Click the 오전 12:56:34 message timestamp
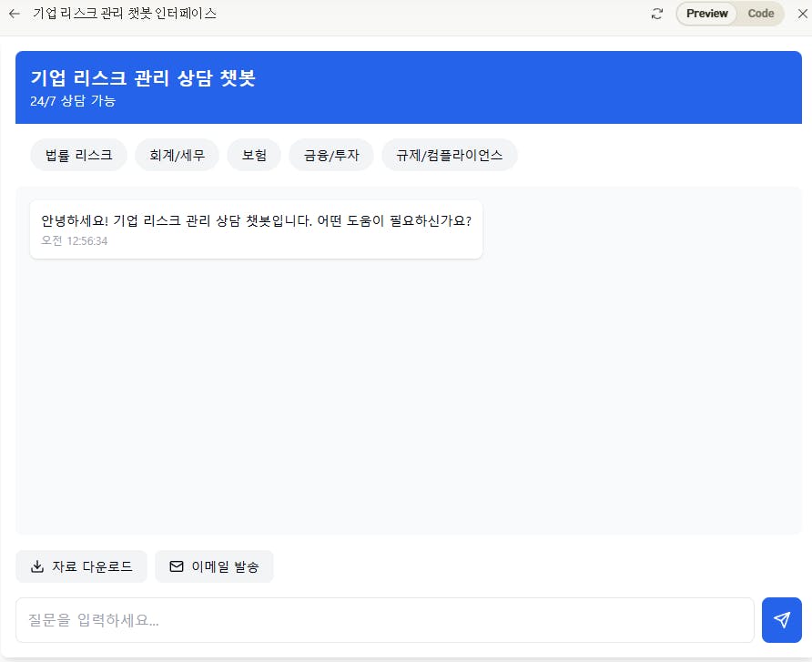Screen dimensions: 812x662 75,241
